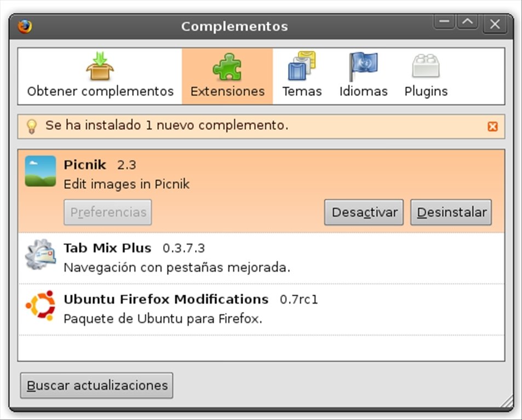Screen dimensions: 522x420
Task: Click the Tab Mix Plus version 0.3.7.3
Action: coord(183,248)
